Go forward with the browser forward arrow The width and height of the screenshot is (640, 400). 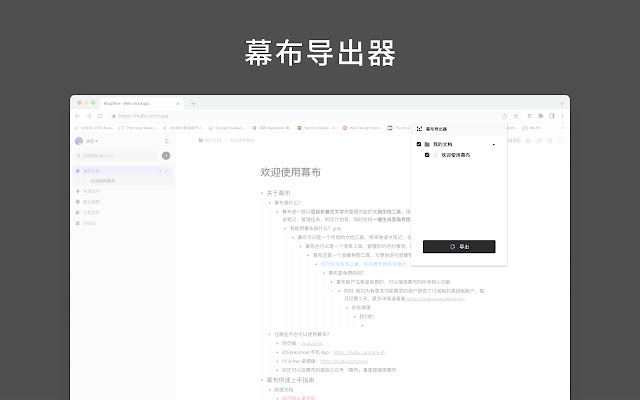point(89,116)
